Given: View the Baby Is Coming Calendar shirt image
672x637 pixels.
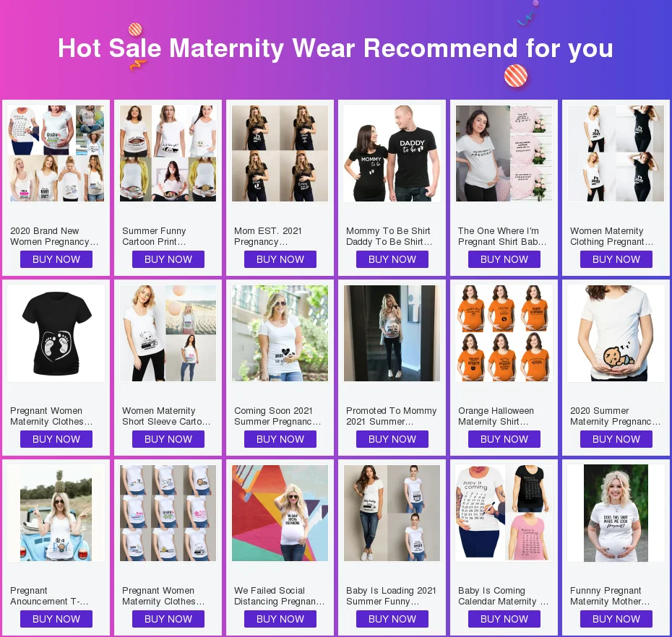Looking at the screenshot, I should [x=504, y=513].
